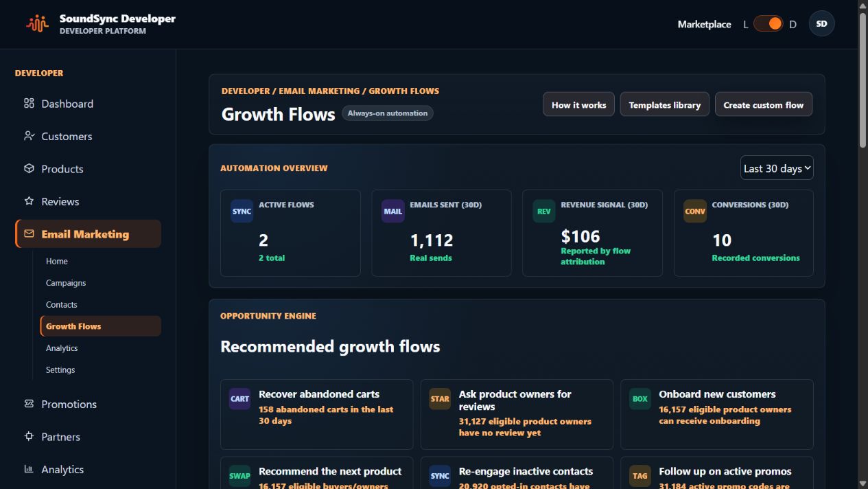Click 'Recommended growth flows' heading
The width and height of the screenshot is (868, 489).
(x=330, y=347)
